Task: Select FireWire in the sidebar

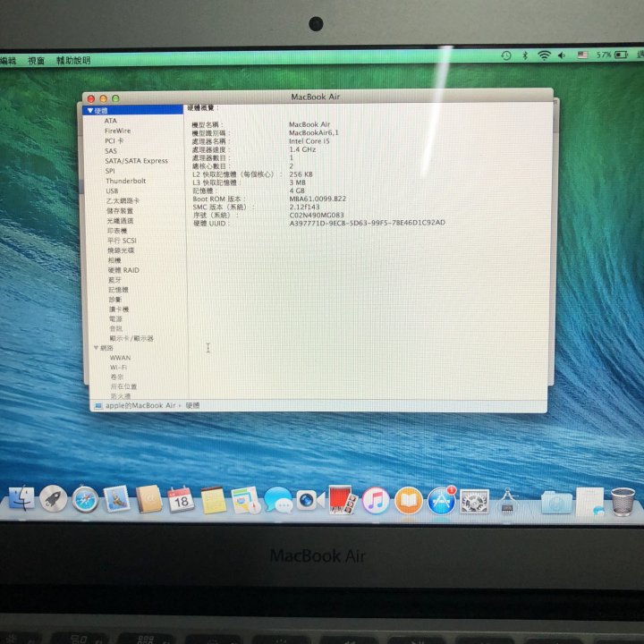Action: point(117,131)
